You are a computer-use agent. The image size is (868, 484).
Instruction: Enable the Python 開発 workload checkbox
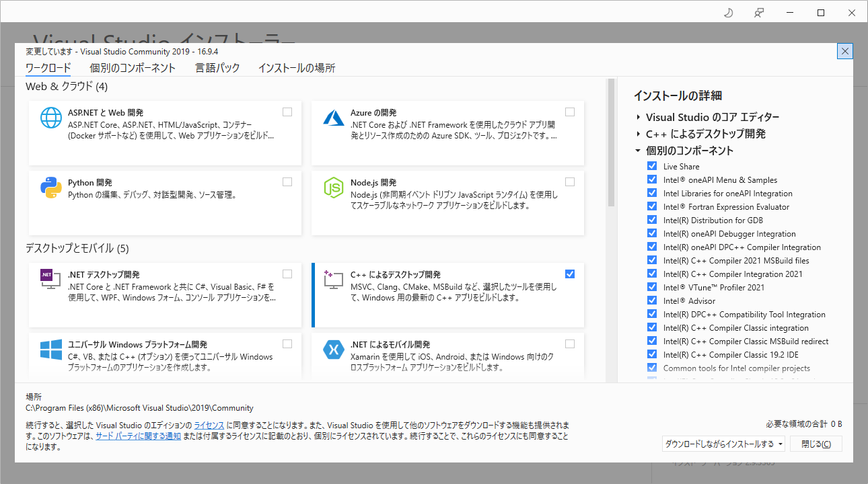[287, 182]
